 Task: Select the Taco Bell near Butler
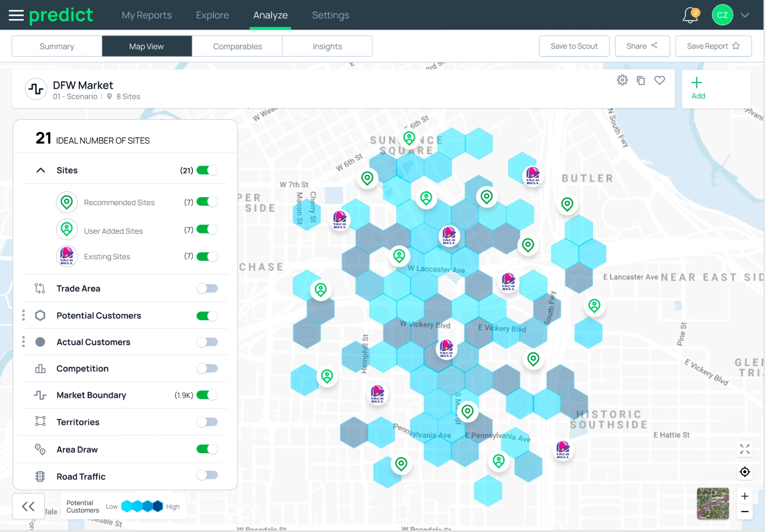(x=533, y=175)
